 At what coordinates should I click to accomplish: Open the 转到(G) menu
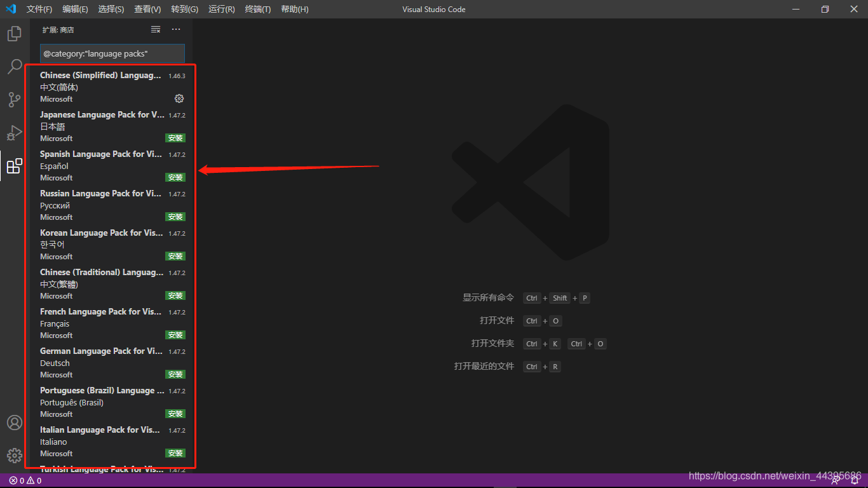[x=185, y=9]
